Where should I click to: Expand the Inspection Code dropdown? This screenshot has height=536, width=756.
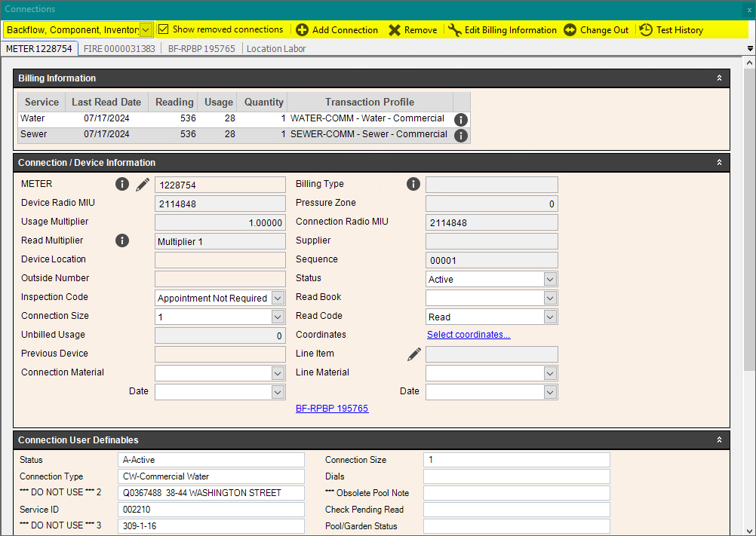click(x=278, y=299)
